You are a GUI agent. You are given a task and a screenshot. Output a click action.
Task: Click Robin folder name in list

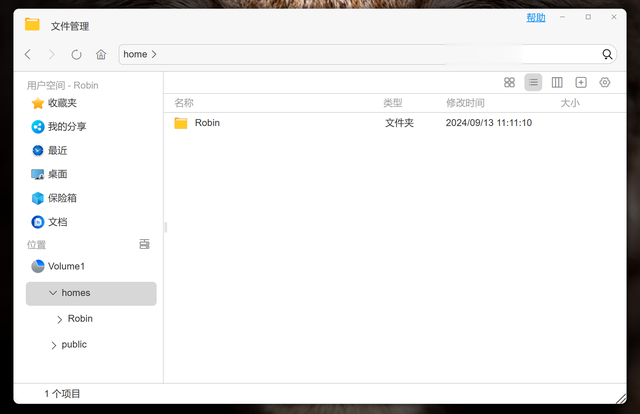click(x=207, y=123)
